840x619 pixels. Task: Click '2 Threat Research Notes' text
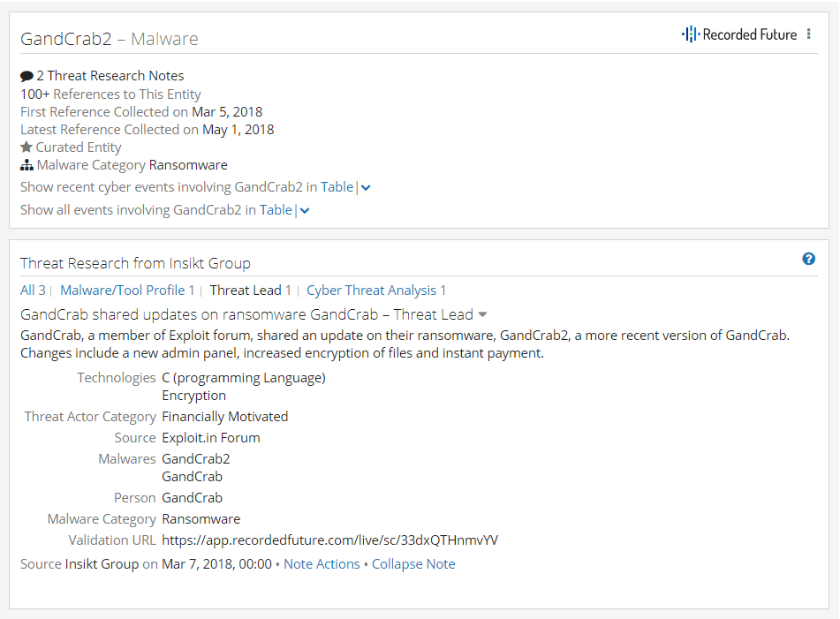(x=110, y=76)
